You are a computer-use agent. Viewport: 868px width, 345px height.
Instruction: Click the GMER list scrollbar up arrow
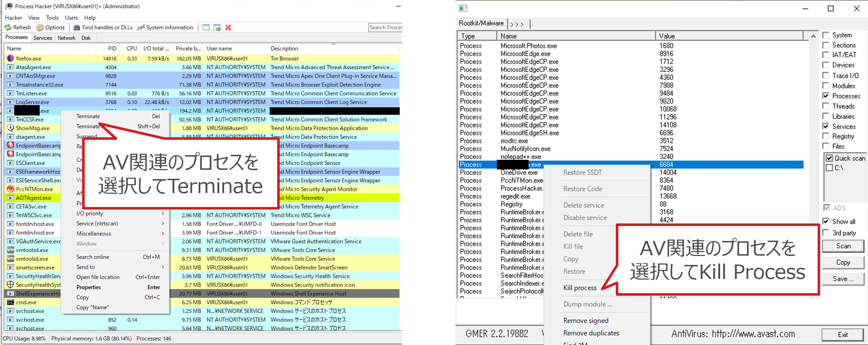[813, 36]
